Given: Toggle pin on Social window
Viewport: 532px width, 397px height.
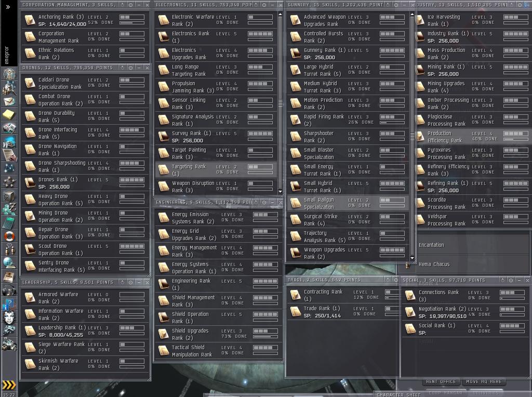Looking at the screenshot, I should coord(511,280).
